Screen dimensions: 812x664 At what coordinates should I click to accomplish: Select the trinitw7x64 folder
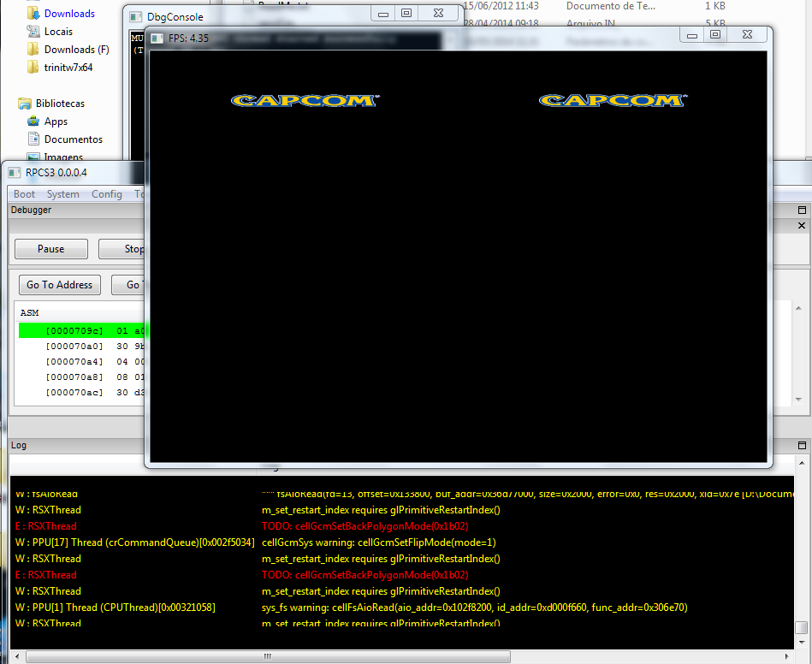click(x=68, y=68)
